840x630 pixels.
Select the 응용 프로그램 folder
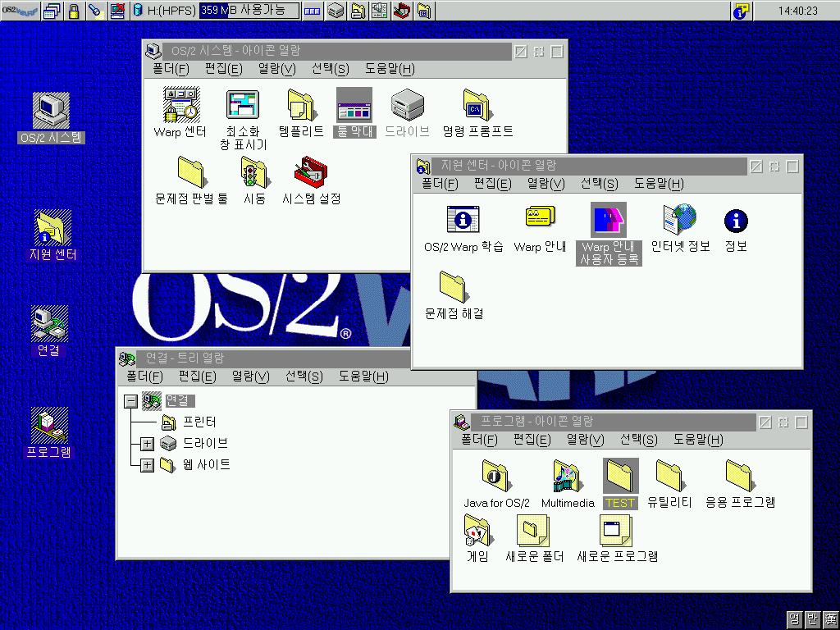tap(741, 482)
